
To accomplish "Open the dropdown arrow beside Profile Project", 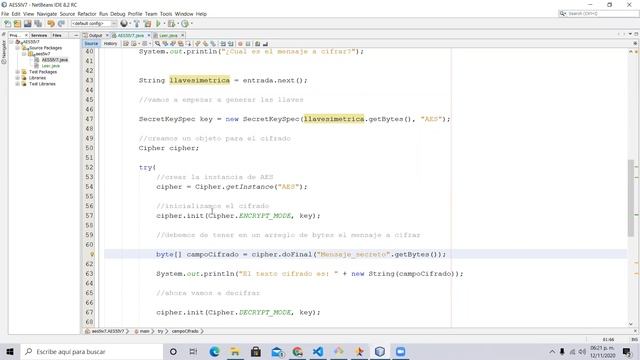I will 191,24.
